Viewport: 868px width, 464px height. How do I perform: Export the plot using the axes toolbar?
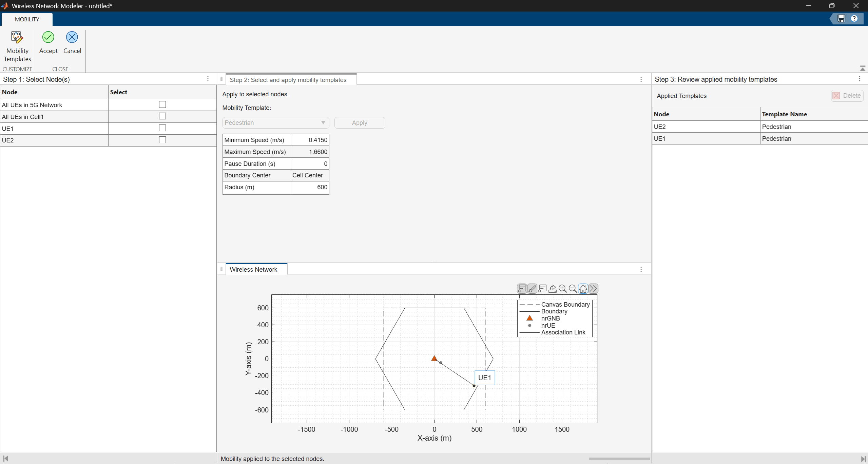(x=553, y=289)
